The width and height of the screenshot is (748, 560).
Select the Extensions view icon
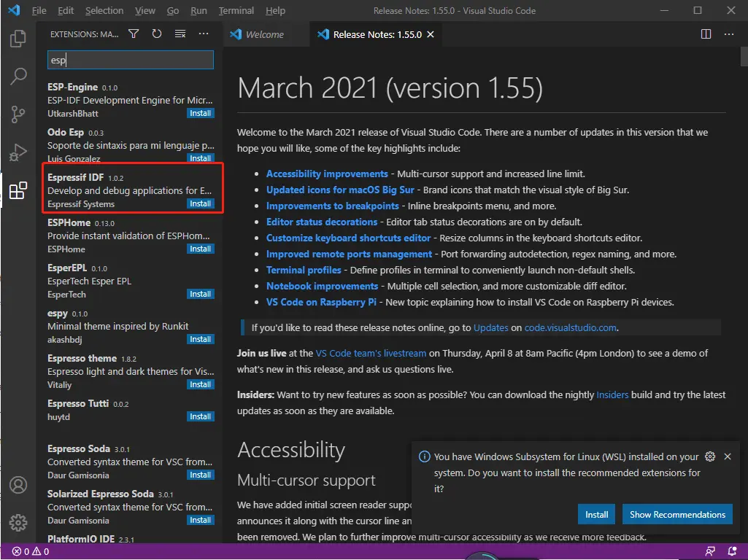click(x=18, y=190)
